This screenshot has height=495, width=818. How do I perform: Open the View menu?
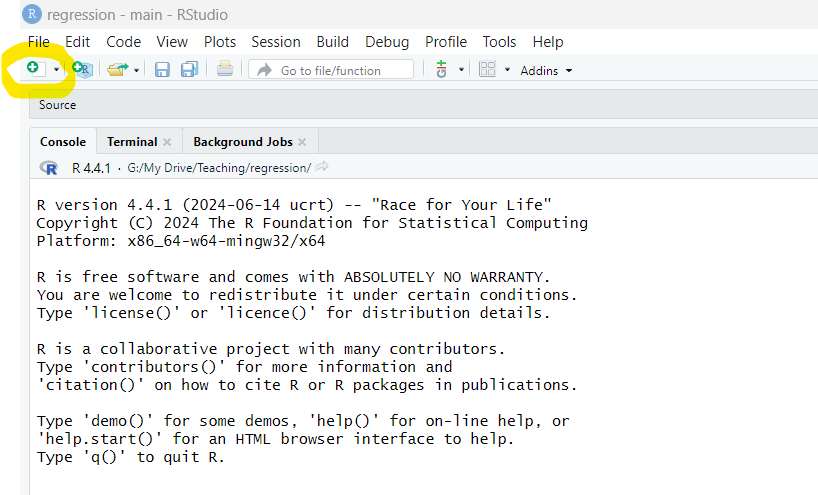point(172,42)
